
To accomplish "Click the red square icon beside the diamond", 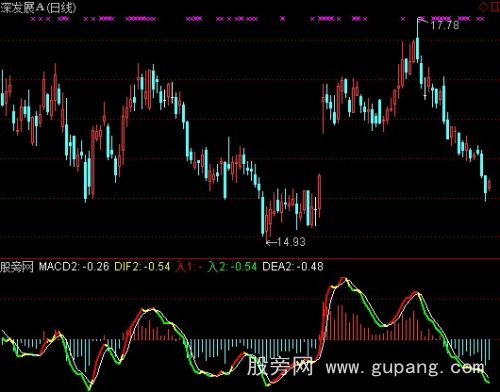I will click(x=496, y=7).
